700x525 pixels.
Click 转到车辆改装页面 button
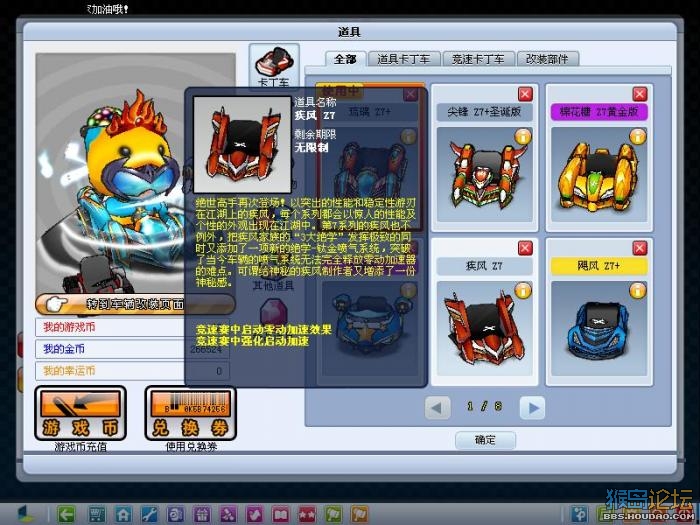[135, 304]
